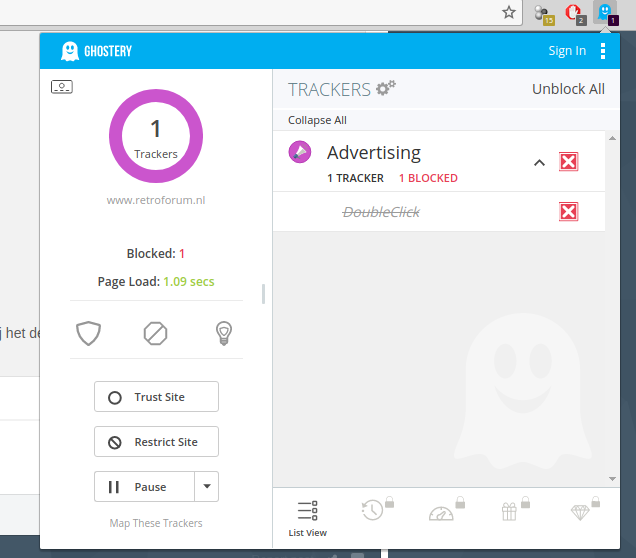
Task: Click tracker list scrollbar down arrow
Action: click(612, 479)
